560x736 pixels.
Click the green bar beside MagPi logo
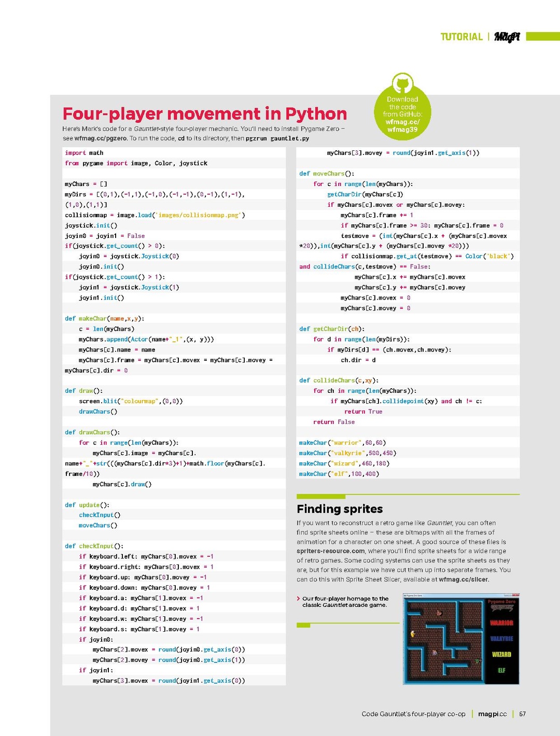point(542,36)
